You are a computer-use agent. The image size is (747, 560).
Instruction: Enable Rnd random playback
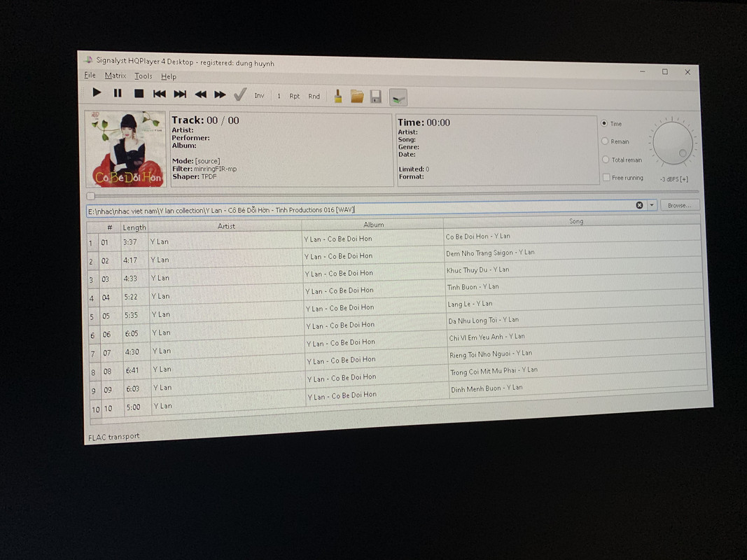[x=314, y=96]
